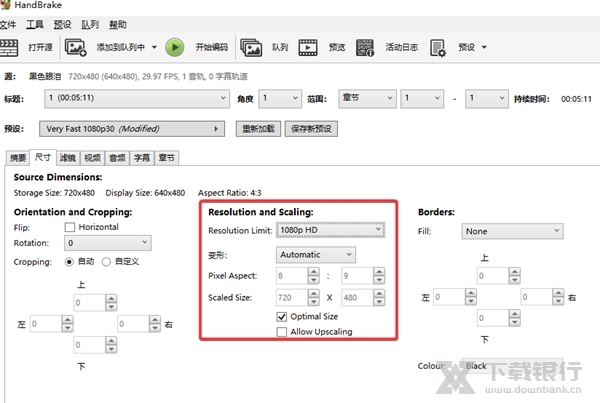600x403 pixels.
Task: Open the Colour Black dropdown
Action: 512,366
